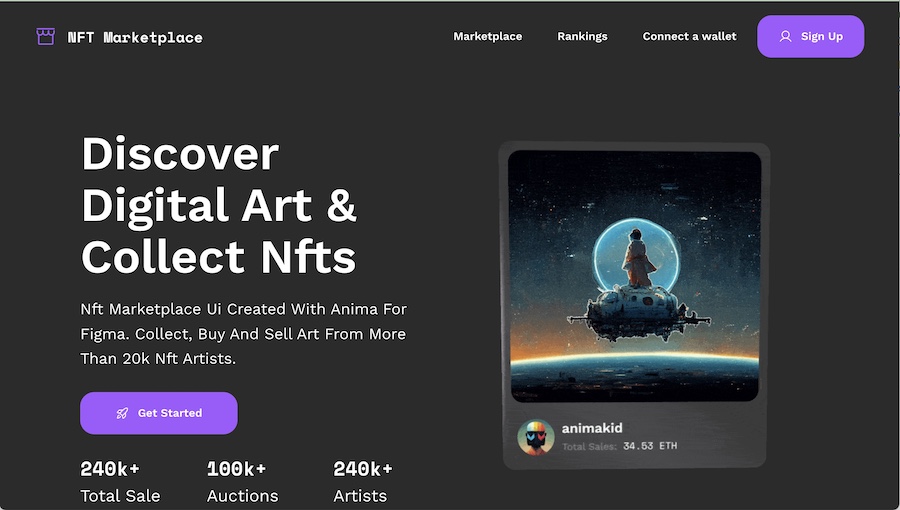
Task: Open the Rankings nav item
Action: pyautogui.click(x=582, y=36)
